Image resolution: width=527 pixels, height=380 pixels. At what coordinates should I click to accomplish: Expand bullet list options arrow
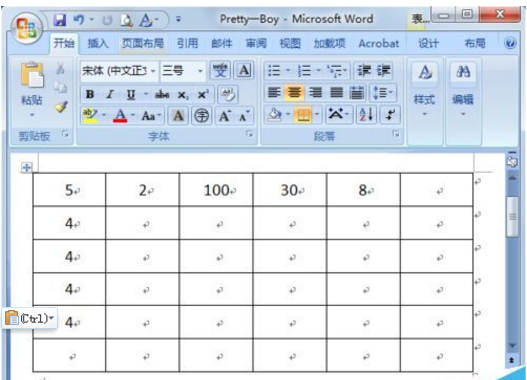coord(288,71)
